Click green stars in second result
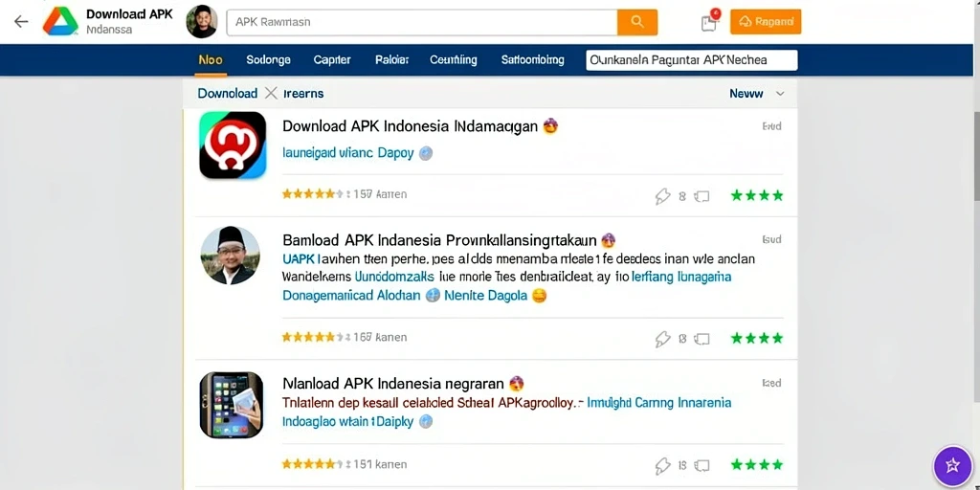Screen dimensions: 980x490 757,338
